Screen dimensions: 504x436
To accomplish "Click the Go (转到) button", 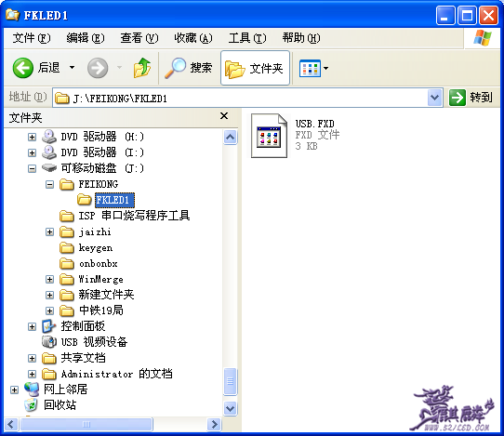I will pyautogui.click(x=471, y=98).
